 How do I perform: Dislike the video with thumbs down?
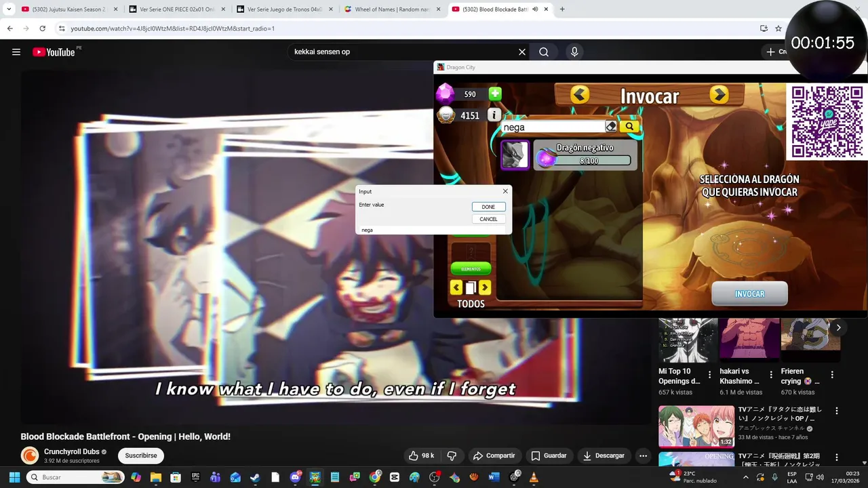[x=452, y=455]
